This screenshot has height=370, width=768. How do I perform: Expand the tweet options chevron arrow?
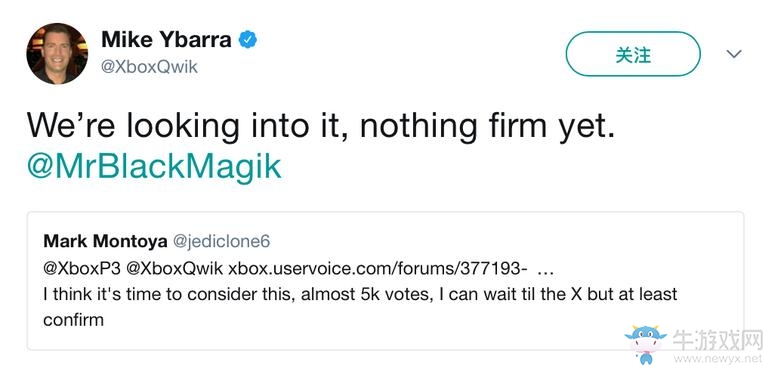coord(733,53)
